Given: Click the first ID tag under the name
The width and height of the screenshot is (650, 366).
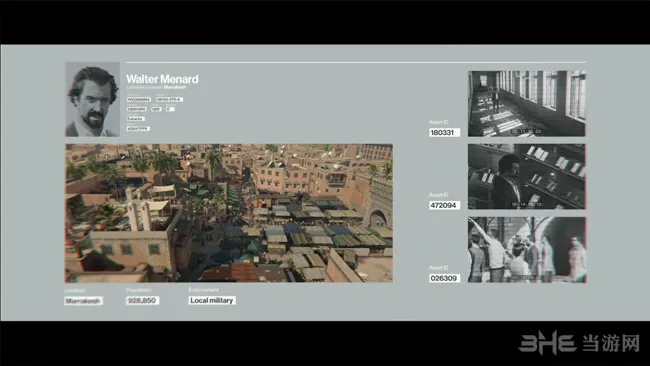Looking at the screenshot, I should tap(139, 99).
